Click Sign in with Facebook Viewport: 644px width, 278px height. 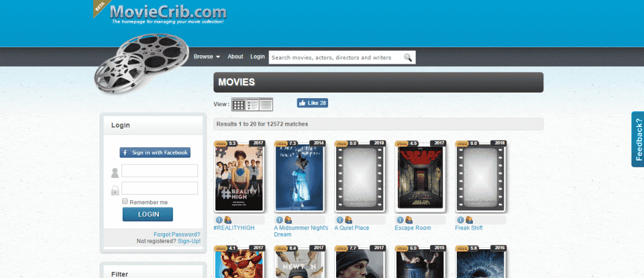pos(155,153)
